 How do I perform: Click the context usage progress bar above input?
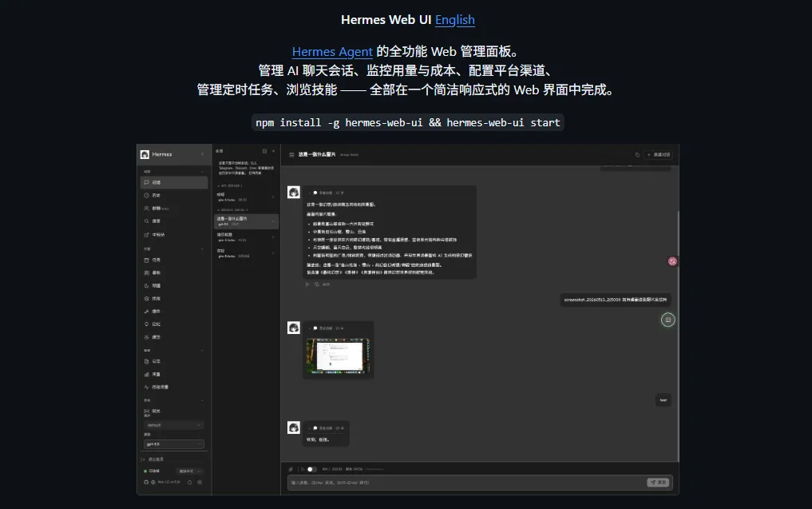coord(374,469)
